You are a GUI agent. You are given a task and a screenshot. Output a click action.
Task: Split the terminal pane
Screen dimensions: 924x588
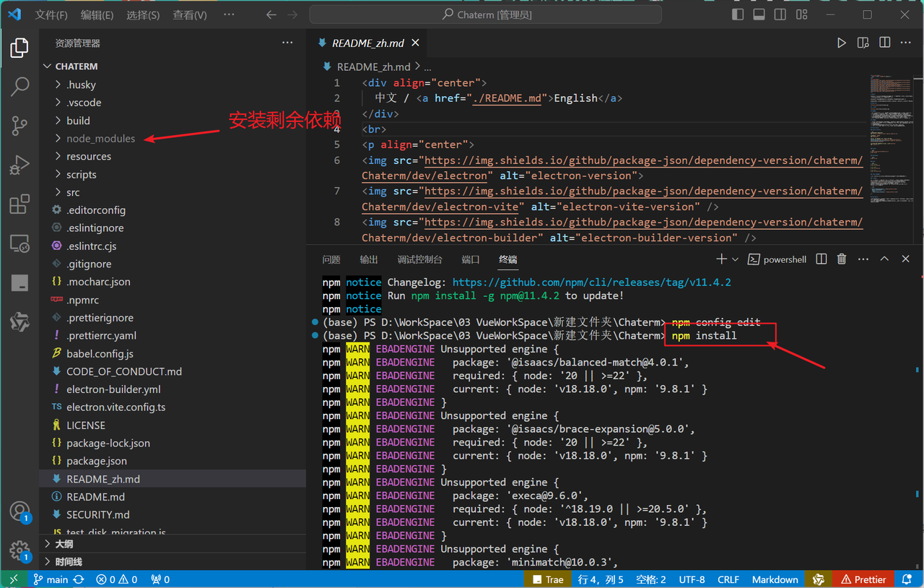coord(821,259)
